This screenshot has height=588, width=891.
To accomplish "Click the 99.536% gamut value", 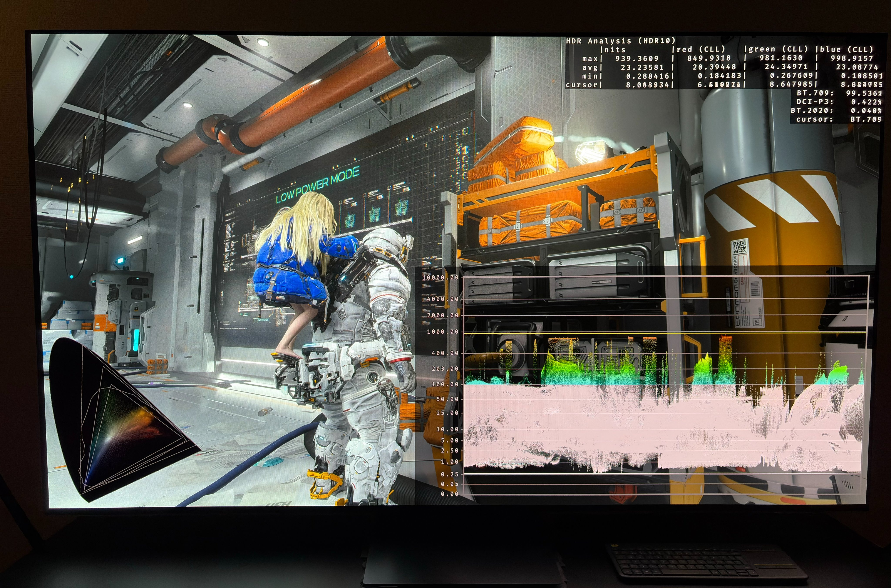I will [864, 93].
